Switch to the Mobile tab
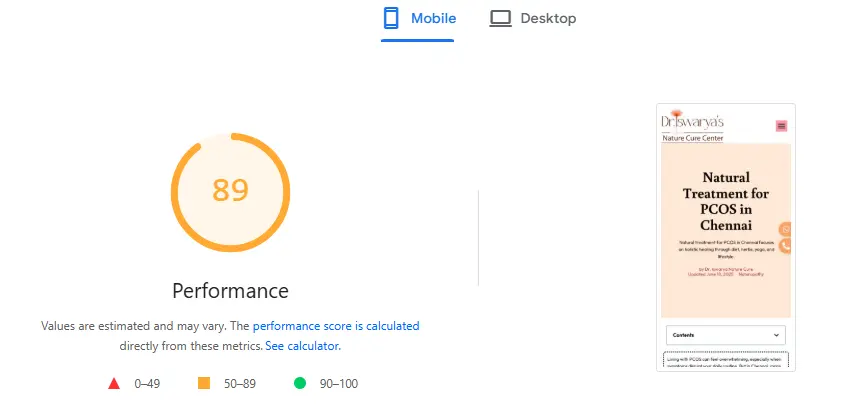Viewport: 845px width, 412px height. [x=418, y=19]
